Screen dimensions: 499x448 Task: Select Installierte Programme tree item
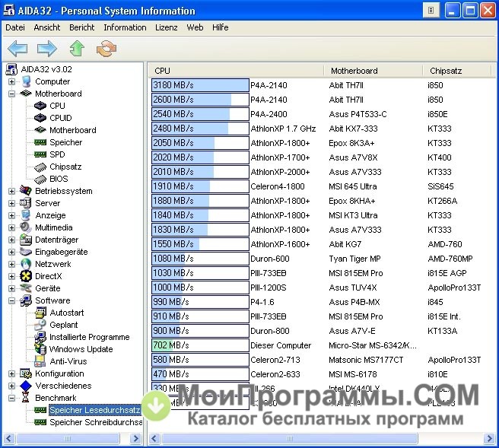click(x=90, y=337)
